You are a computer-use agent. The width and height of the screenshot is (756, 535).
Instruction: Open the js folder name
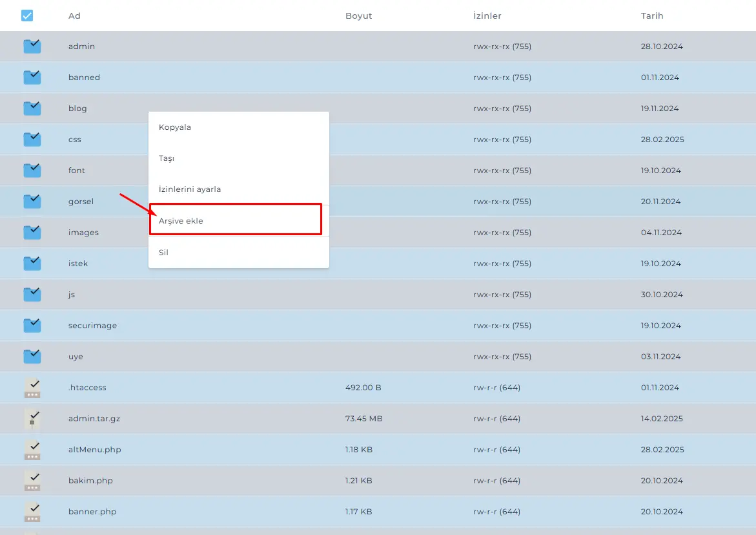(72, 294)
